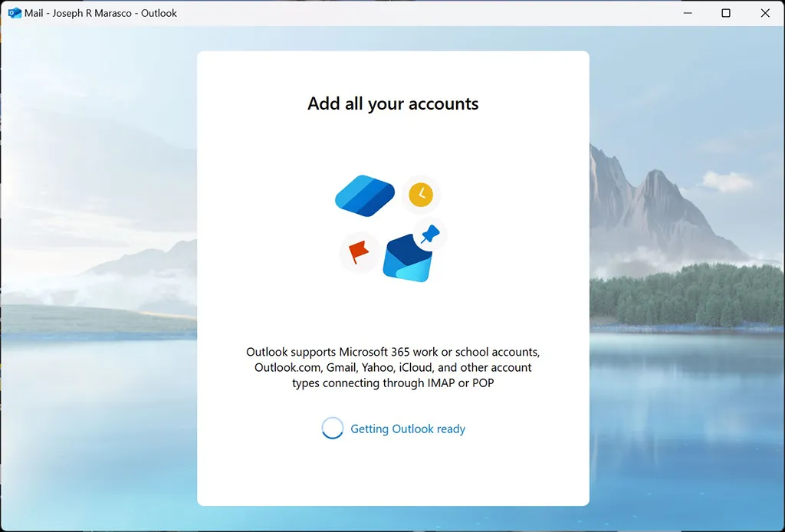Click the blue envelope illustration icon

[408, 259]
